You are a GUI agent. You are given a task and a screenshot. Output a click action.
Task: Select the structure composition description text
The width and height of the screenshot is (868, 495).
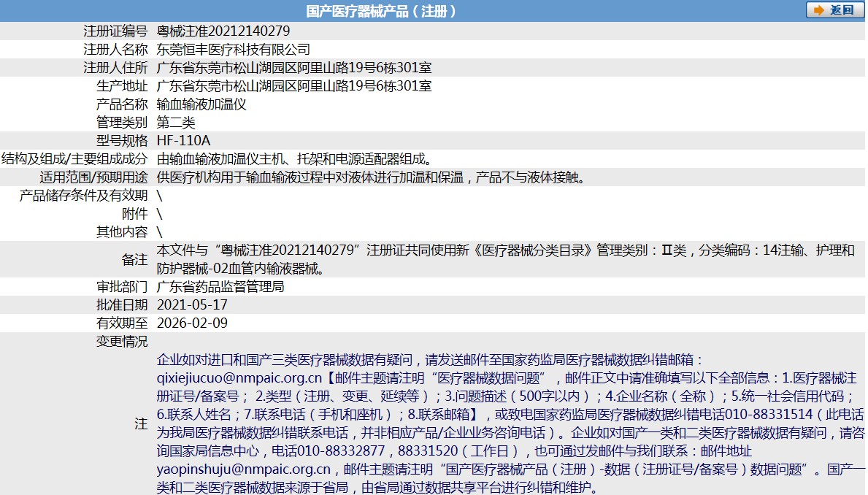click(295, 159)
